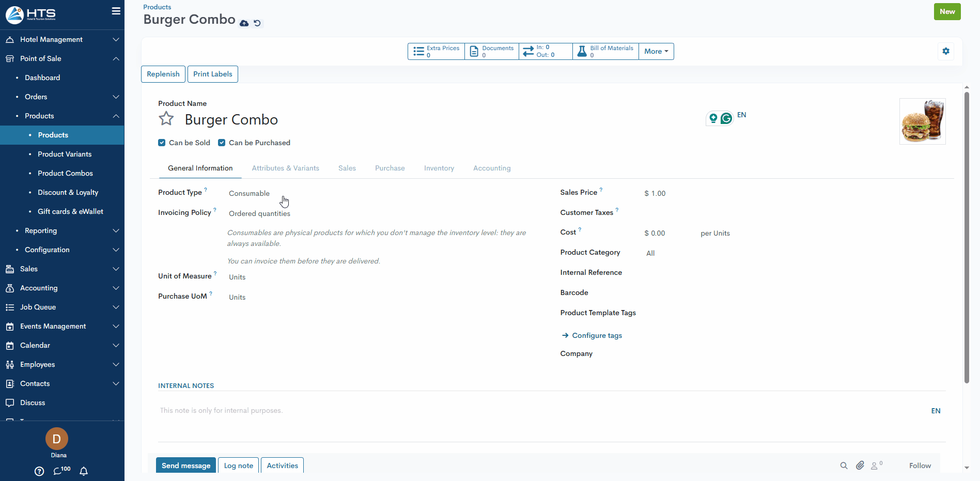Follow the Configure tags link
Image resolution: width=980 pixels, height=481 pixels.
(x=596, y=335)
